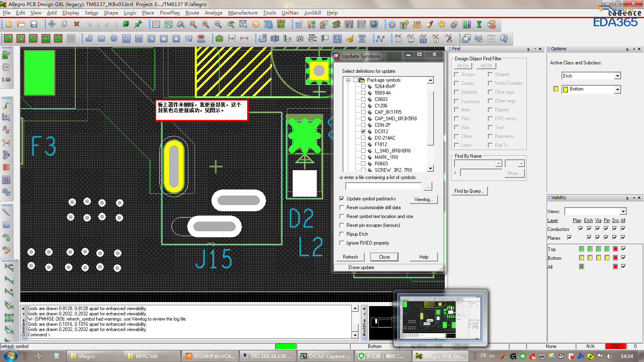Viewport: 644px width, 362px height.
Task: Enable the Ripup Etch option
Action: point(342,234)
